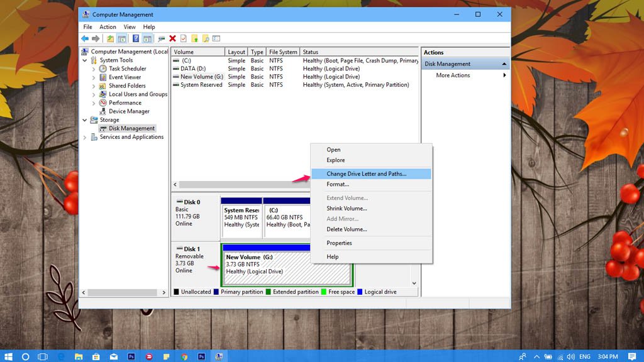The height and width of the screenshot is (362, 644).
Task: Collapse the Disk Management actions section arrow
Action: tap(504, 64)
